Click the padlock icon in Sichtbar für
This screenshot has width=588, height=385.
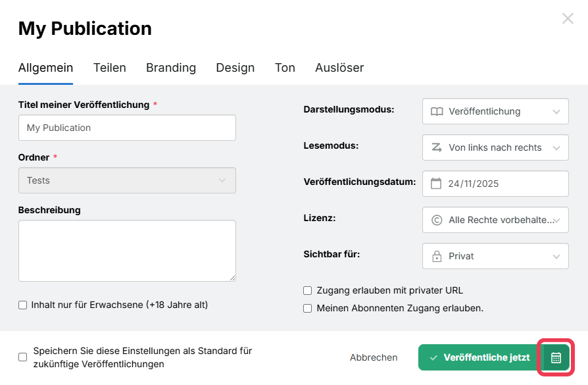pos(437,256)
